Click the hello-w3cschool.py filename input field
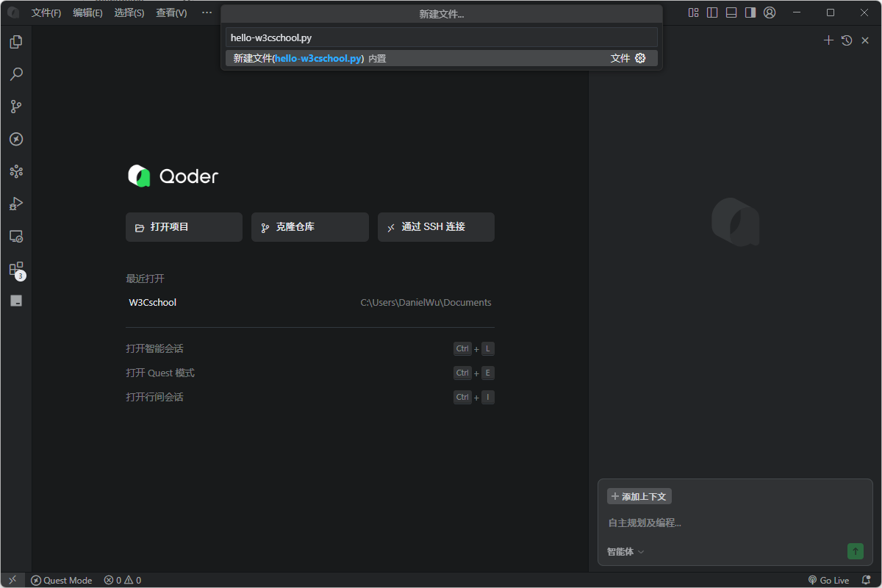882x588 pixels. pyautogui.click(x=442, y=37)
